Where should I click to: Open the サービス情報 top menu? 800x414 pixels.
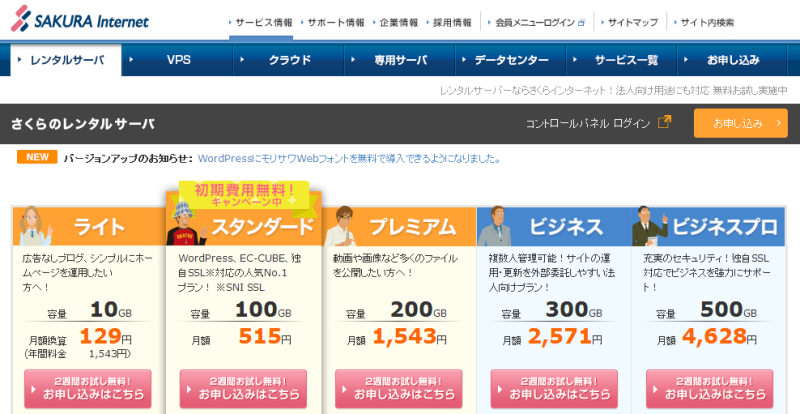[x=265, y=22]
